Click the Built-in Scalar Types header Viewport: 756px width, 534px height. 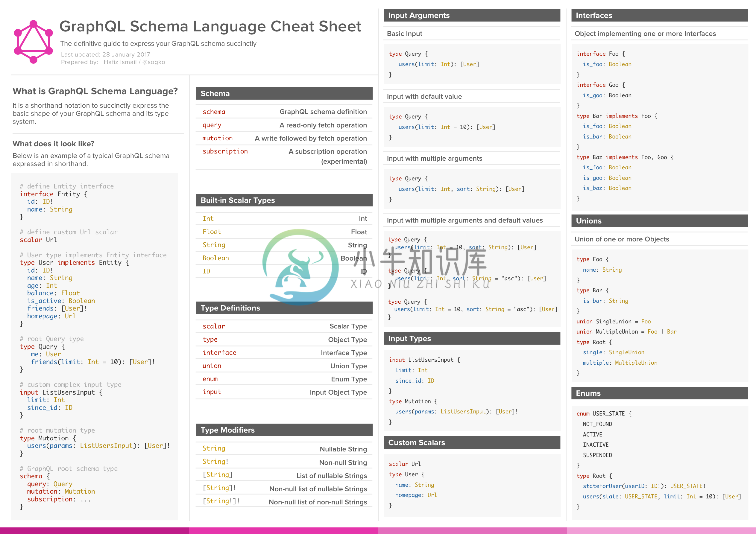tap(283, 199)
